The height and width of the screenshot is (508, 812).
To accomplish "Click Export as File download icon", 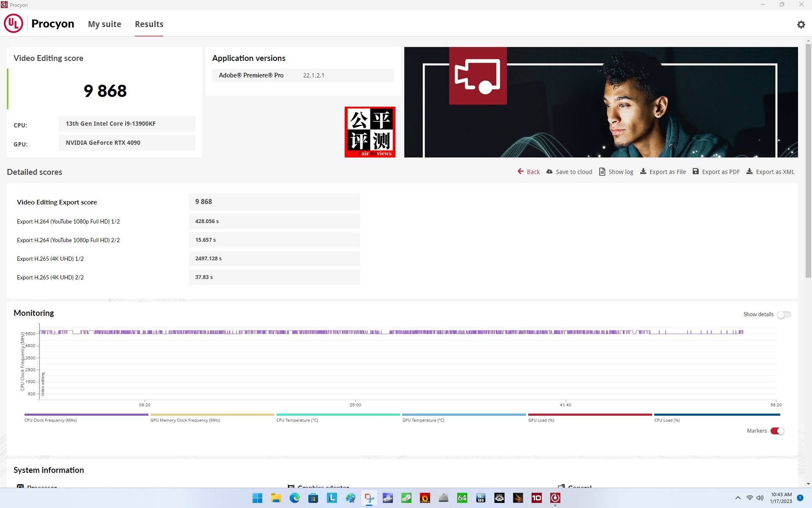I will (x=643, y=171).
